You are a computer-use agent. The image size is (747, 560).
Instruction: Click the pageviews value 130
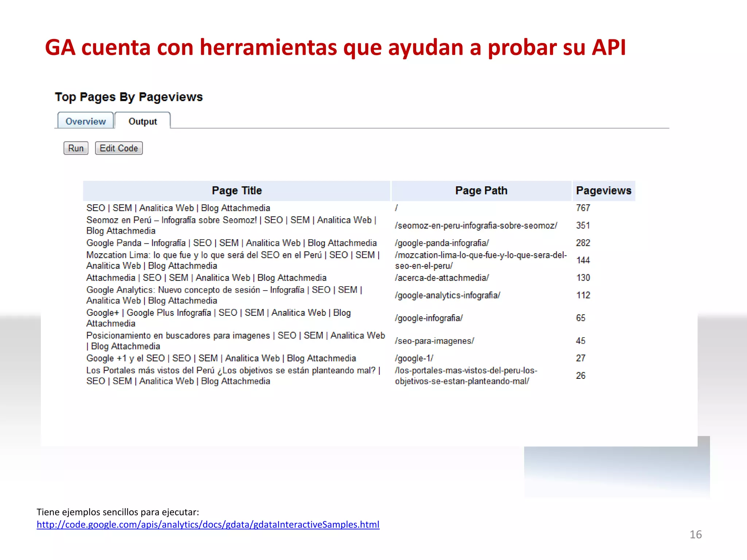(x=583, y=278)
